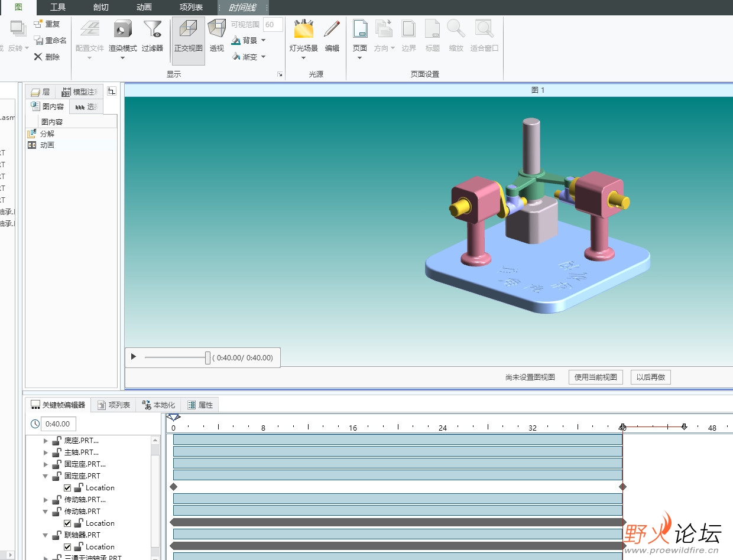Click lock icon of Location under 传动轴.PRT
This screenshot has height=560, width=733.
[79, 523]
